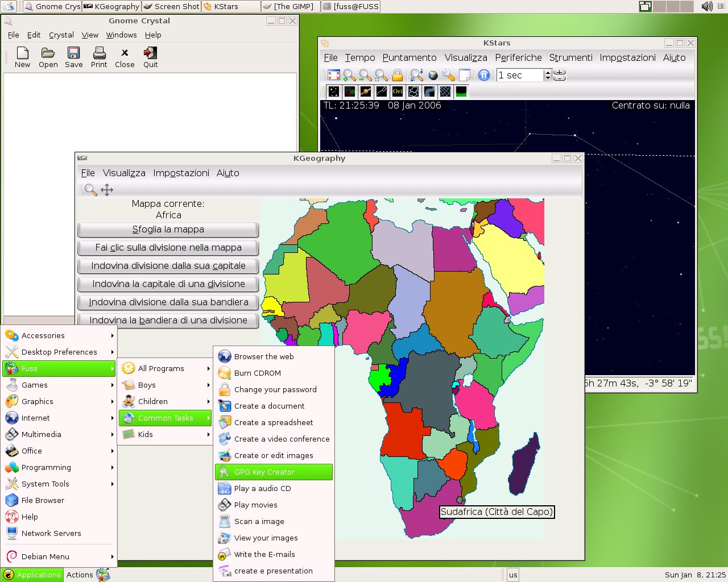Viewport: 728px width, 582px height.
Task: Click the wrench configure icon in KStars
Action: click(449, 75)
